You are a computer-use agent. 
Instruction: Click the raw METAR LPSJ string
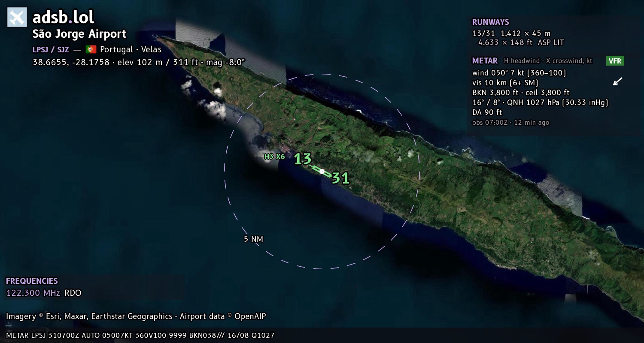pos(140,335)
